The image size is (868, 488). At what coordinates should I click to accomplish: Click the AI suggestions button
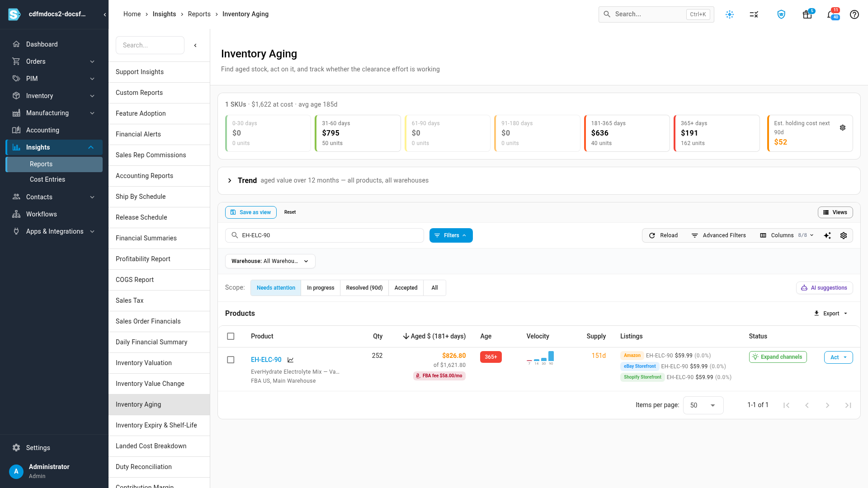coord(825,288)
